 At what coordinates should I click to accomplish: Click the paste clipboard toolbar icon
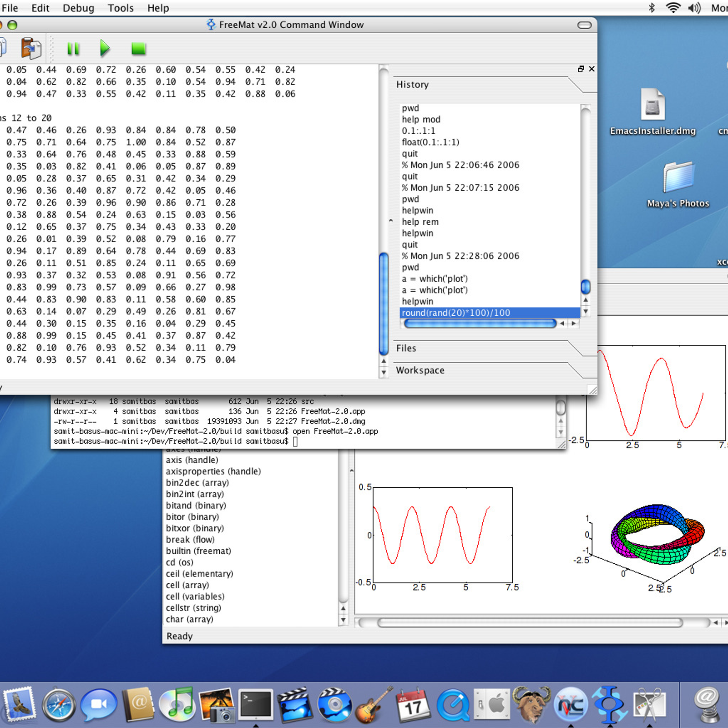click(31, 48)
